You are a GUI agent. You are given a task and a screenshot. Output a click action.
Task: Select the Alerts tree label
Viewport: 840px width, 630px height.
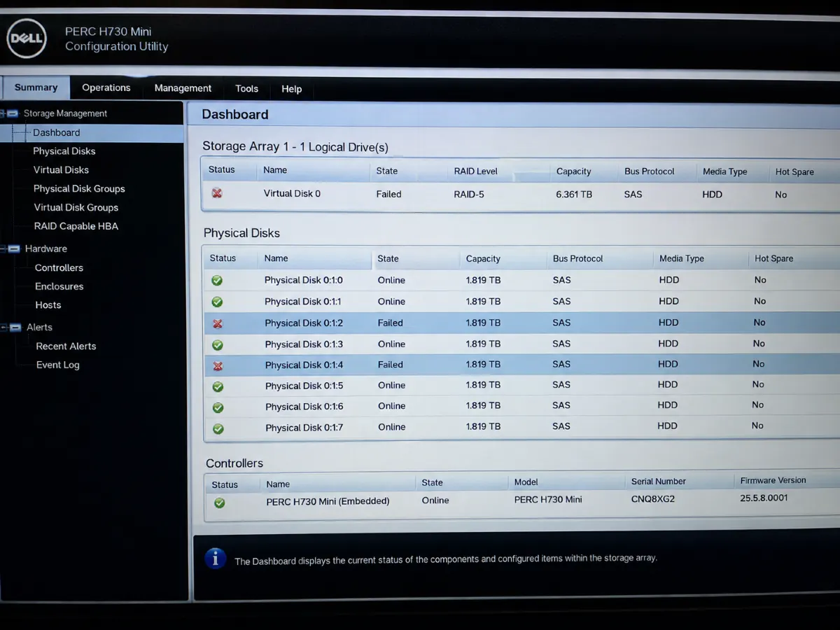coord(39,327)
